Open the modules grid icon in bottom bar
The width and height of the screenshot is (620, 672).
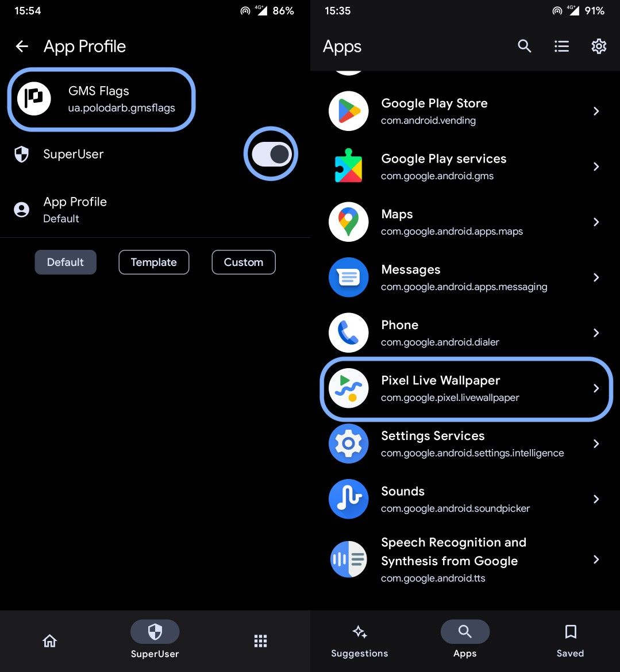pyautogui.click(x=260, y=641)
